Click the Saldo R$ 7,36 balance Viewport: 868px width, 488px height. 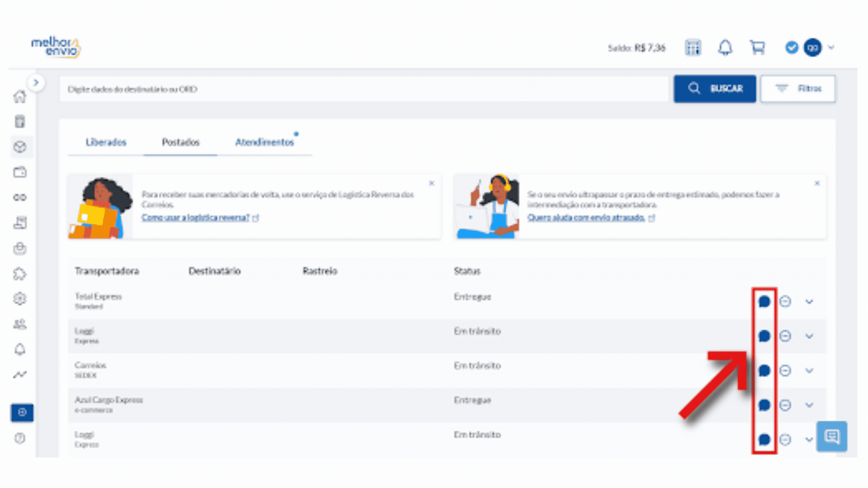coord(637,48)
